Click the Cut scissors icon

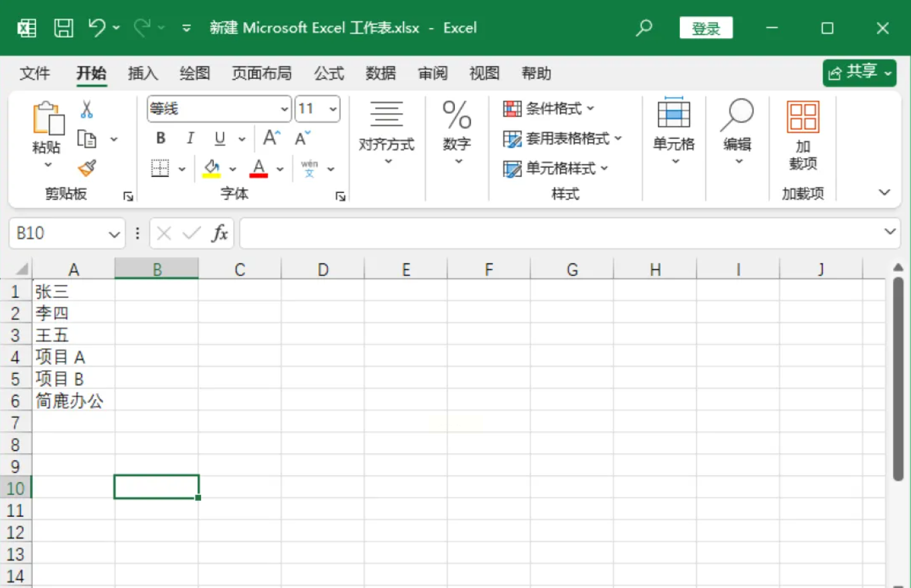click(86, 109)
